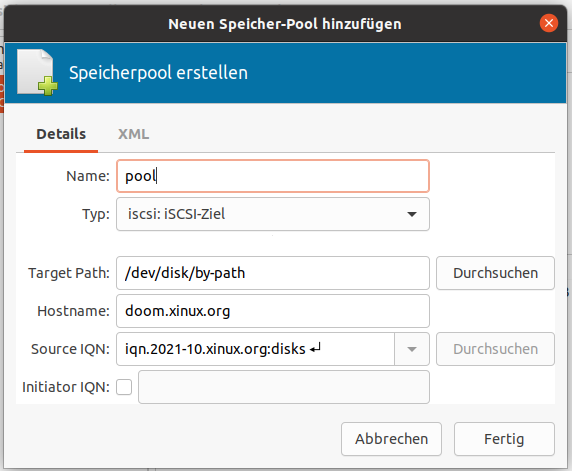The image size is (572, 471).
Task: Browse with Durchsuchen beside Target Path
Action: click(x=495, y=273)
